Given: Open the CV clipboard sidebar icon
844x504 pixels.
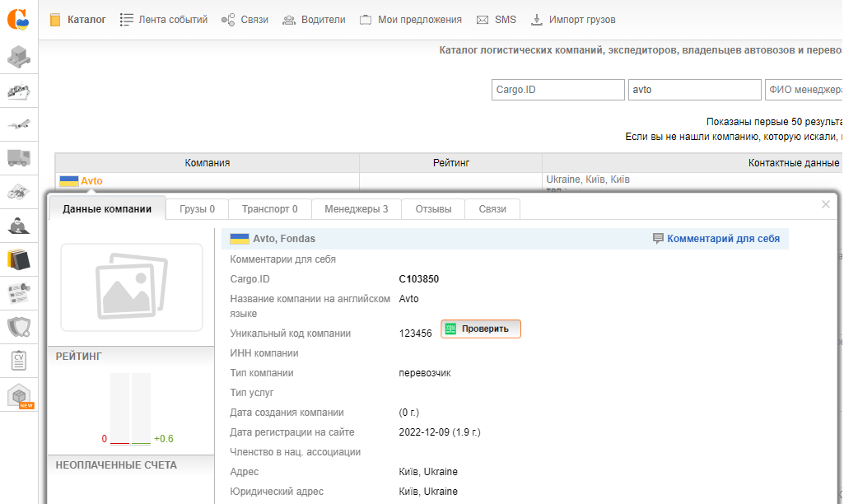Looking at the screenshot, I should [x=19, y=361].
